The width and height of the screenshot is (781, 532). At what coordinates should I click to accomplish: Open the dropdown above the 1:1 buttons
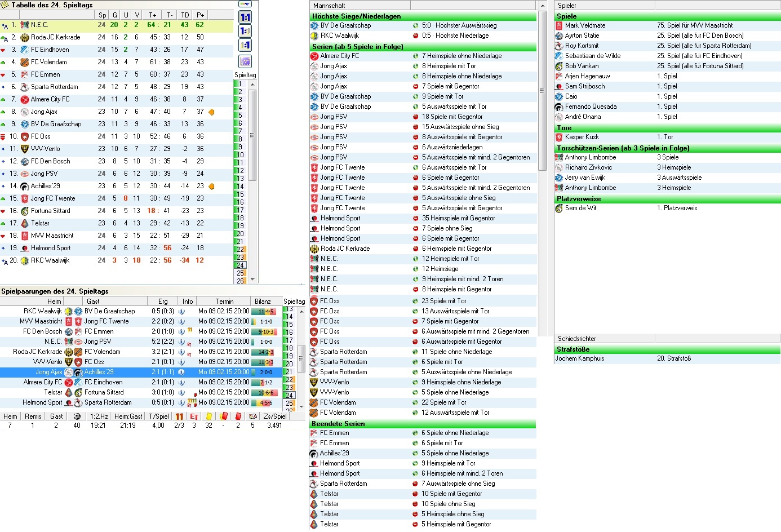click(245, 4)
